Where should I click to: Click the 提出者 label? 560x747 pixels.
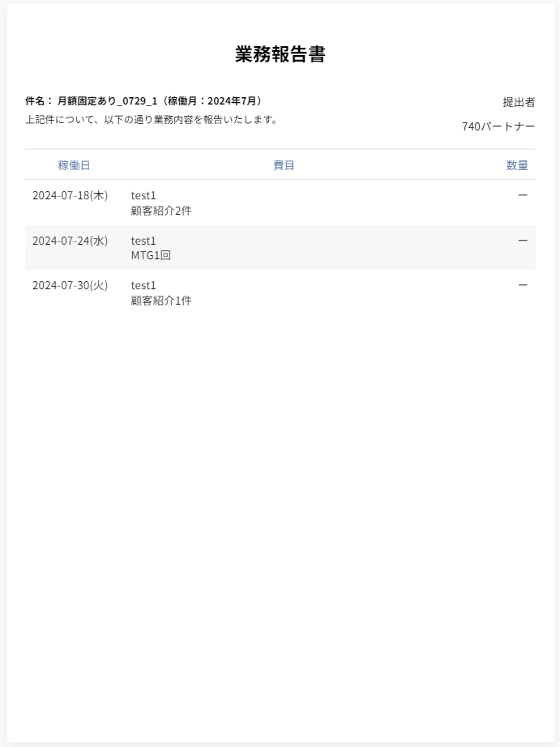point(519,102)
